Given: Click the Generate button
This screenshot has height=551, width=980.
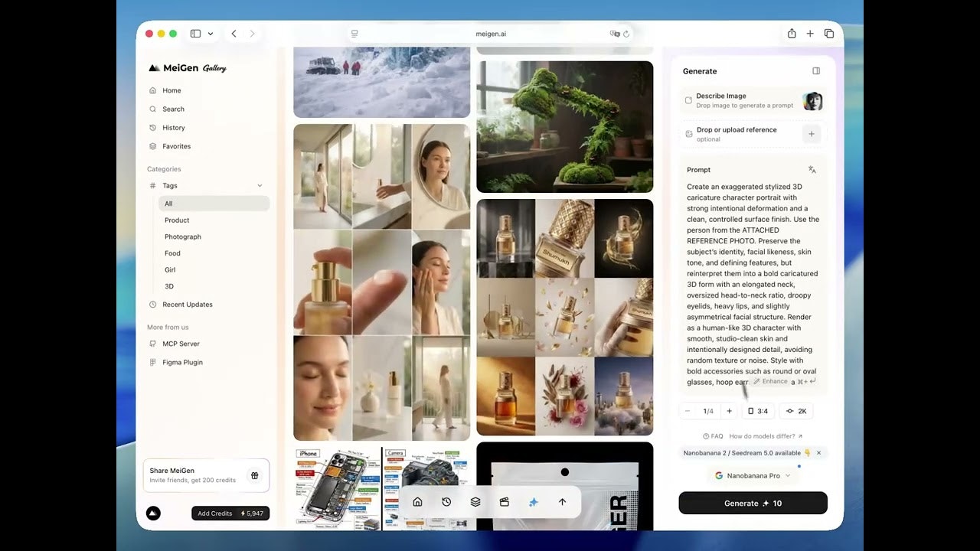Looking at the screenshot, I should tap(753, 503).
